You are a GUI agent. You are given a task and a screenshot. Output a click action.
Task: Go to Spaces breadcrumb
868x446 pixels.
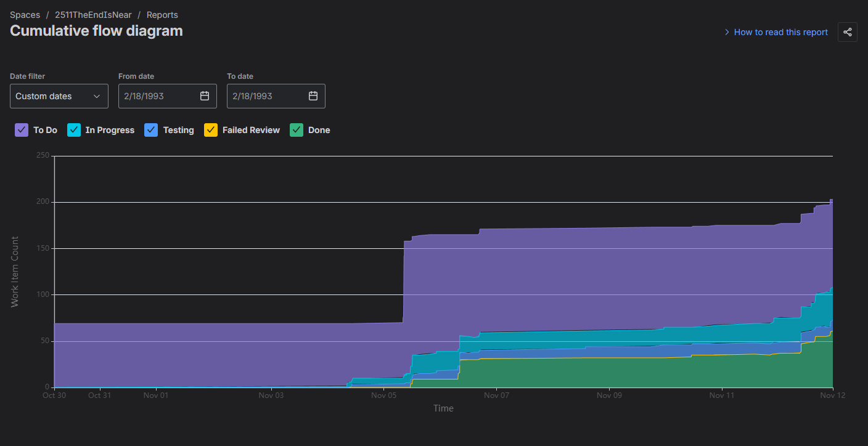[x=25, y=15]
